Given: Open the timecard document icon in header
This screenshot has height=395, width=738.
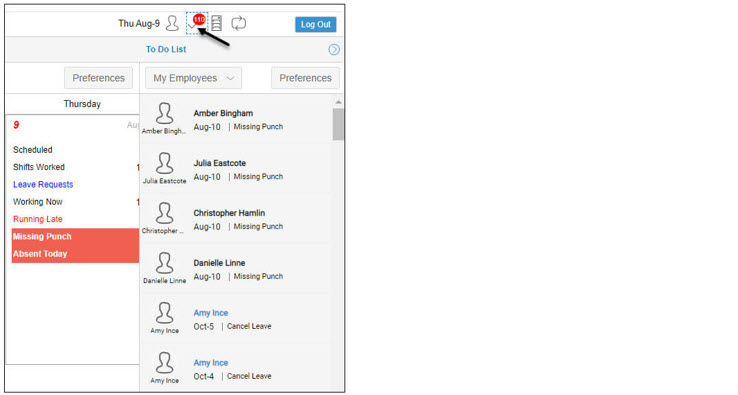Looking at the screenshot, I should (x=217, y=23).
